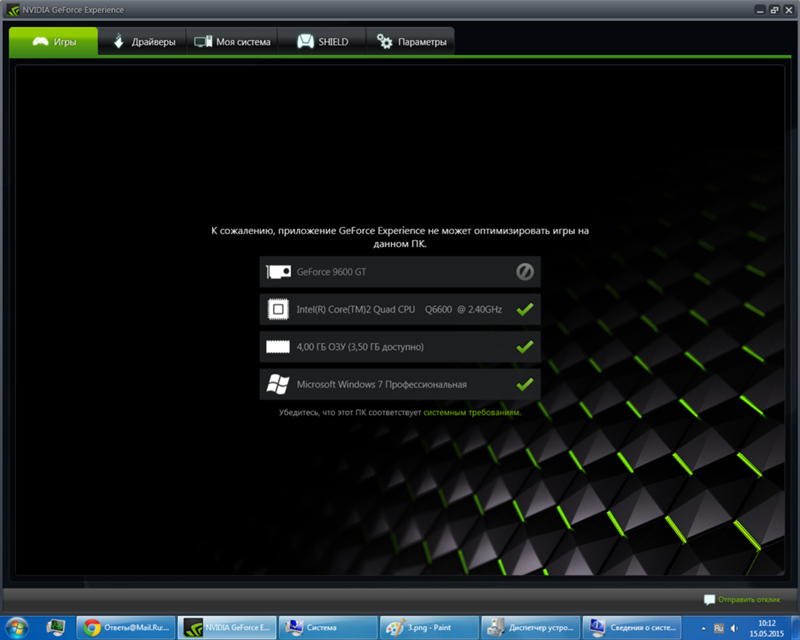Viewport: 800px width, 640px height.
Task: Click the CPU chip icon
Action: point(278,309)
